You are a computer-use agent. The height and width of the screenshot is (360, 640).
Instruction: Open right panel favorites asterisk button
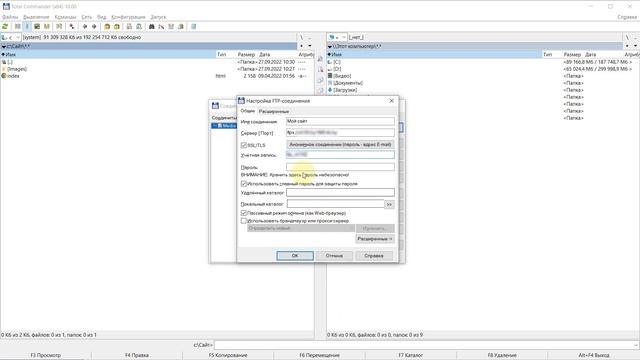[x=627, y=46]
